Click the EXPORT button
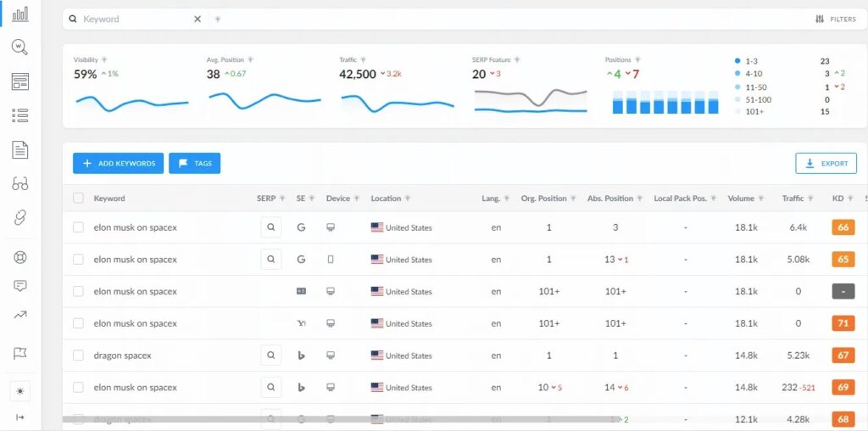The width and height of the screenshot is (868, 431). pos(826,164)
